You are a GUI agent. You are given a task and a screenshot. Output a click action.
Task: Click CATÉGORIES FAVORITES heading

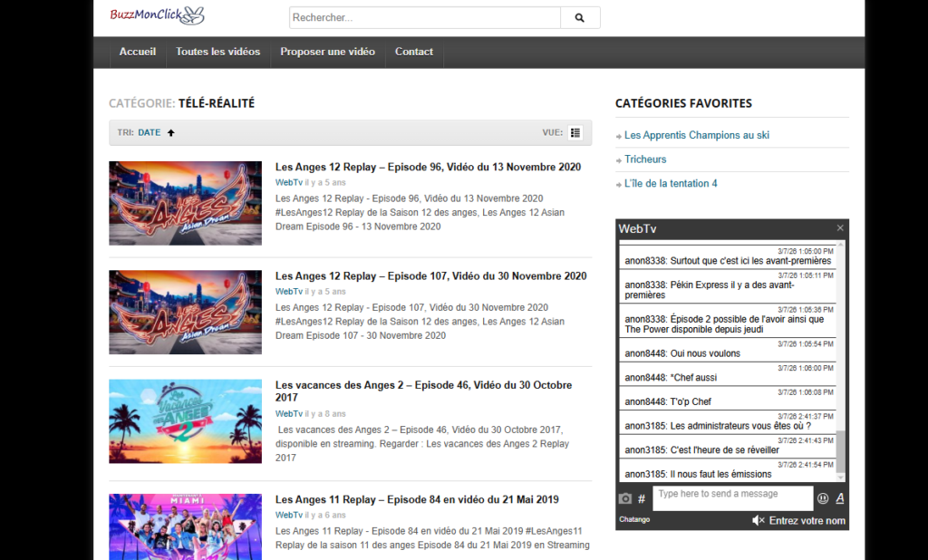point(683,103)
